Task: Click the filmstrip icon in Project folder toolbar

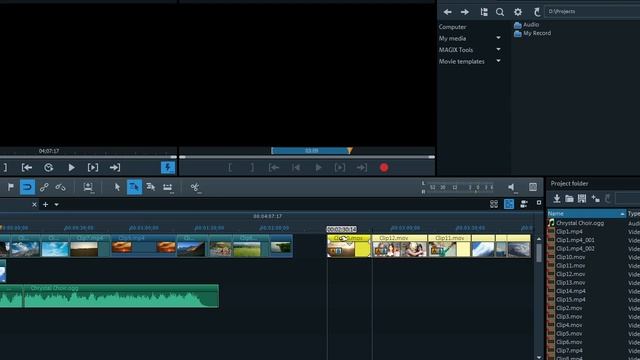Action: [582, 199]
